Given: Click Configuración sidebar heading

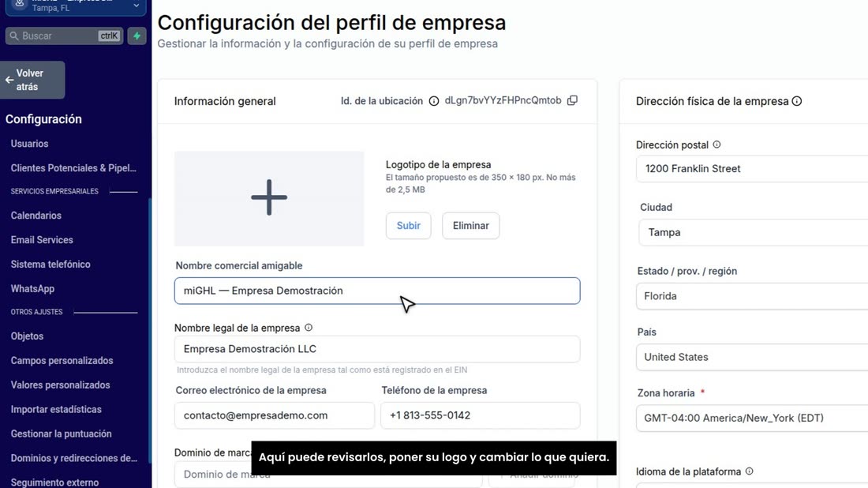Looking at the screenshot, I should click(x=43, y=119).
